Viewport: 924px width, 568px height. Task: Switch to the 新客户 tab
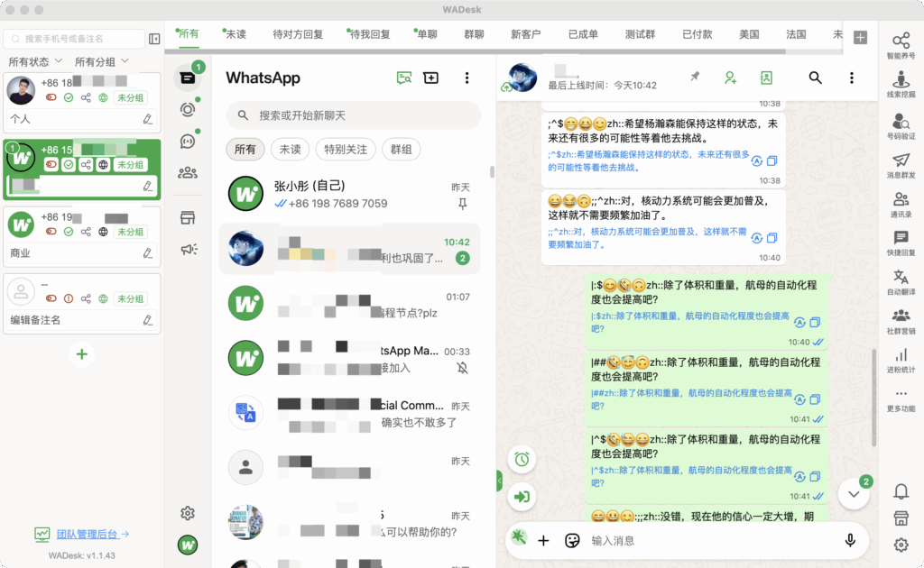pyautogui.click(x=525, y=34)
